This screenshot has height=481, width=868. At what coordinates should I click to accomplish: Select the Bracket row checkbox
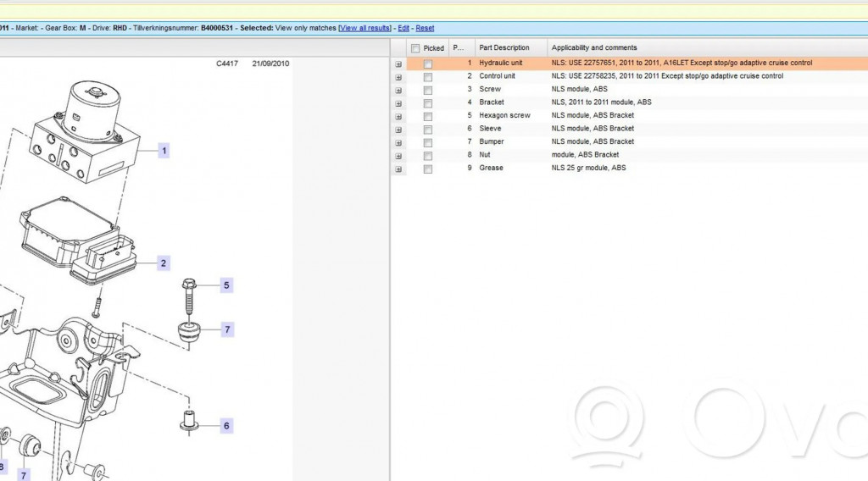[x=428, y=102]
